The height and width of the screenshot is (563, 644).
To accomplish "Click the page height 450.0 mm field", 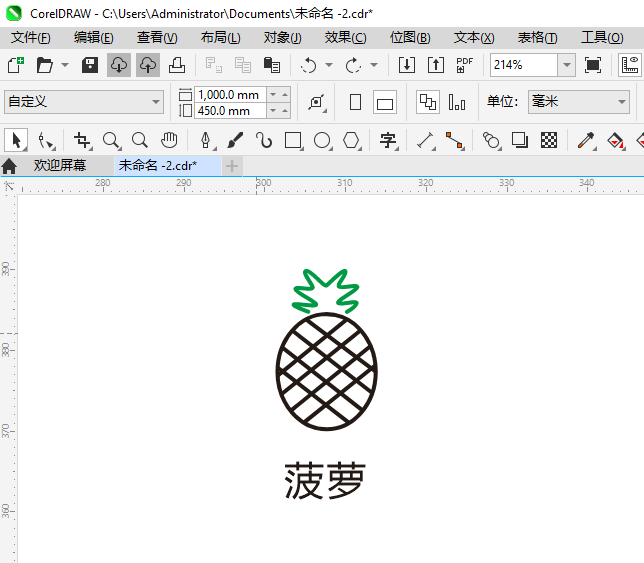I will (230, 111).
